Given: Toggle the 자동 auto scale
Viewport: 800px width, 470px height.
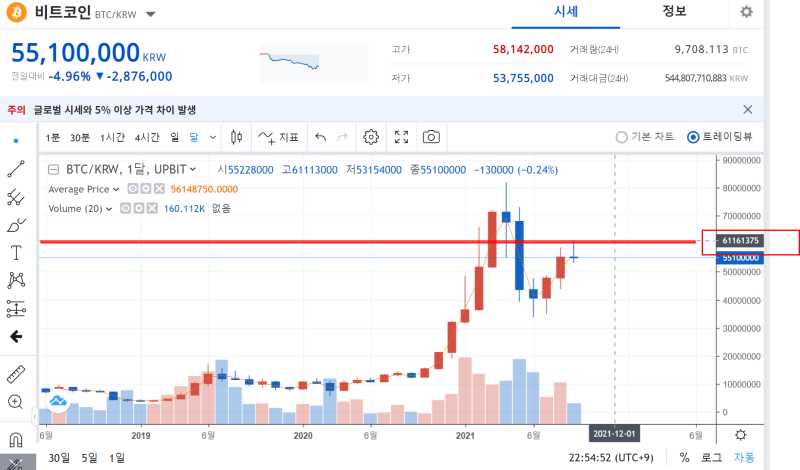Looking at the screenshot, I should point(744,458).
